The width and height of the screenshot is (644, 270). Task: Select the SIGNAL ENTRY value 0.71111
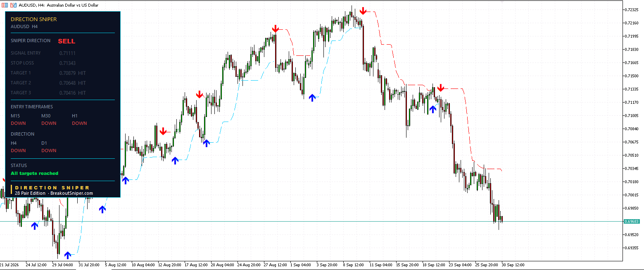point(67,53)
